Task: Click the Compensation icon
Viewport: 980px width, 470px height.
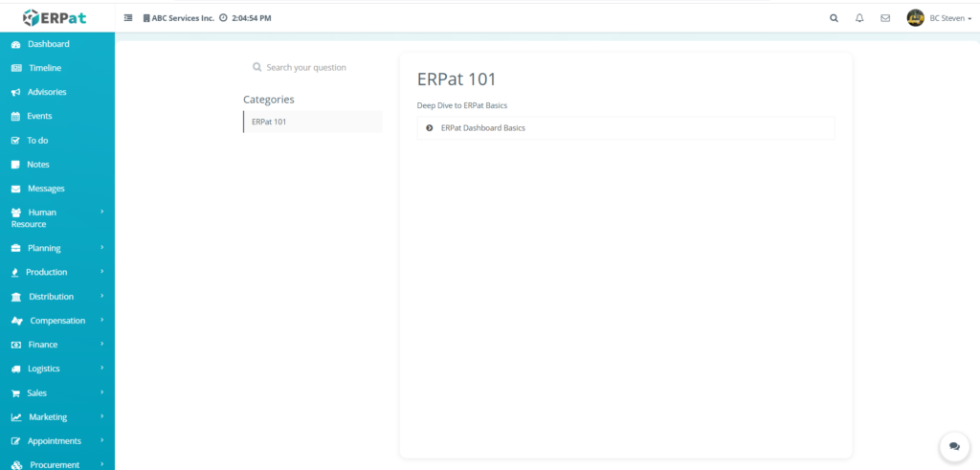Action: (17, 321)
